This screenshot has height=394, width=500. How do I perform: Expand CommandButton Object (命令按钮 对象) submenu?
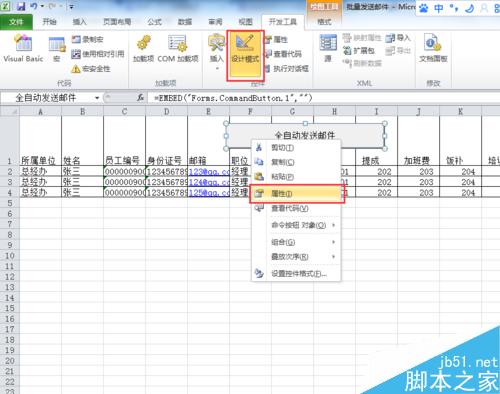[296, 225]
